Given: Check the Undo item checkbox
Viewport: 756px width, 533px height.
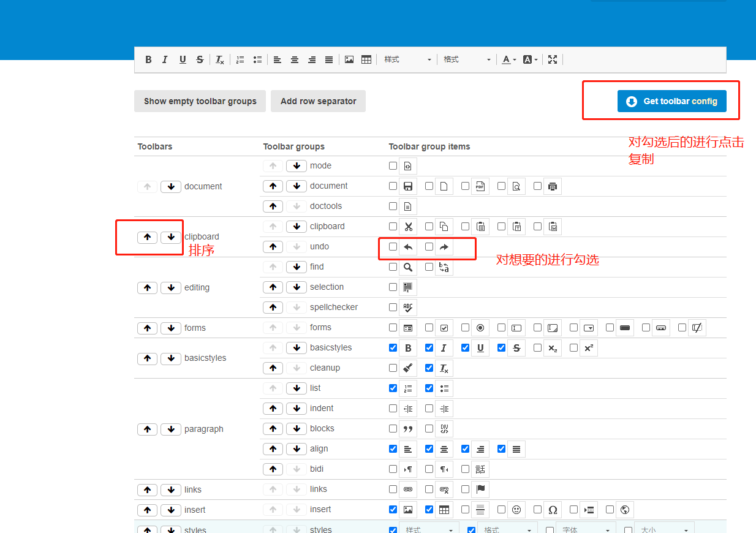Looking at the screenshot, I should (392, 246).
